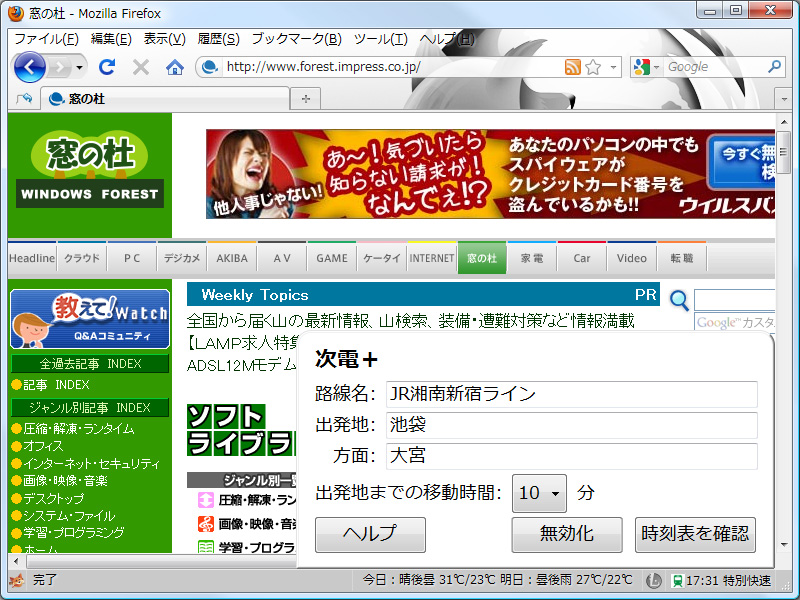Open the Headline site tab

tap(32, 258)
